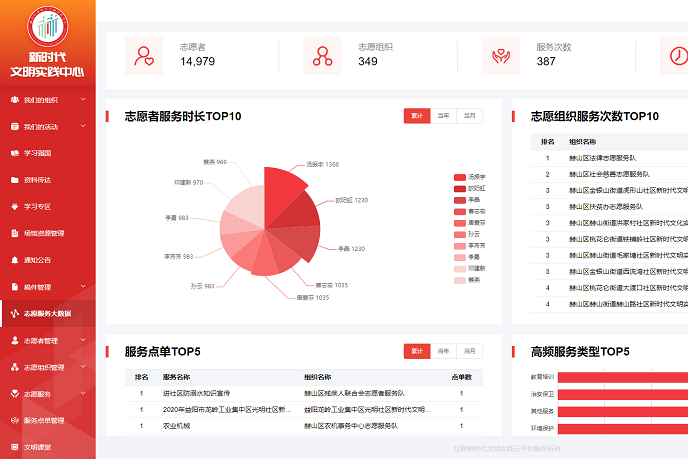Image resolution: width=688 pixels, height=459 pixels.
Task: Toggle the 李芳芳 legend entry
Action: click(x=469, y=246)
